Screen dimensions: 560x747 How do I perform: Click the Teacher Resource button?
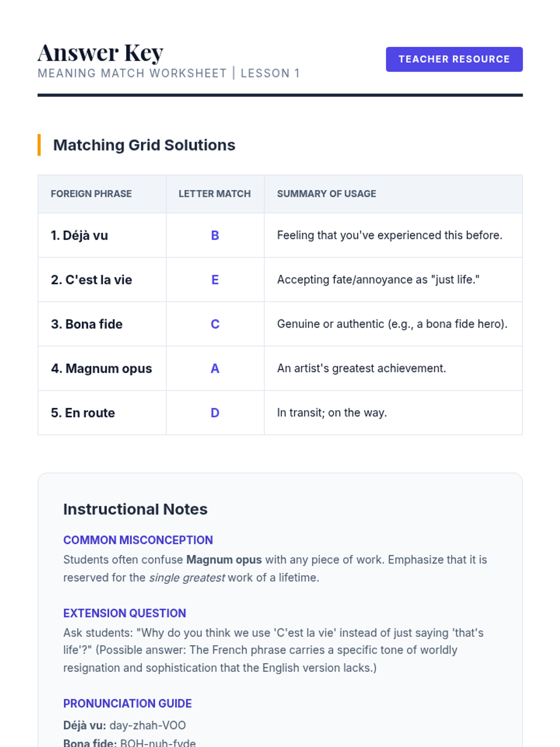pos(454,59)
